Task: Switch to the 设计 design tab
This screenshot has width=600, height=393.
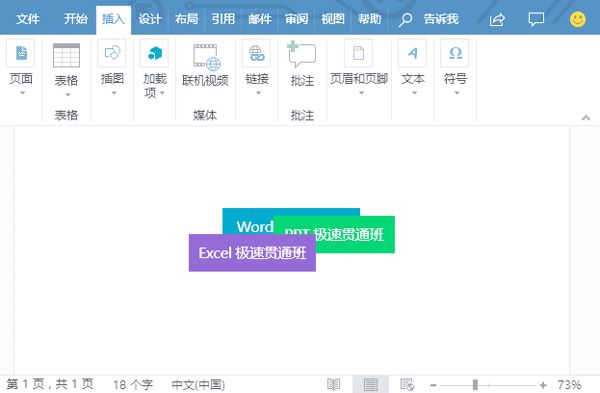Action: tap(150, 19)
